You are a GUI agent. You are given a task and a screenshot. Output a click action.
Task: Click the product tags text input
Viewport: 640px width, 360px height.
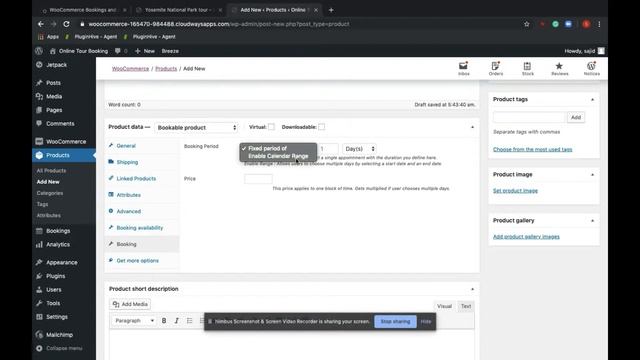coord(529,118)
